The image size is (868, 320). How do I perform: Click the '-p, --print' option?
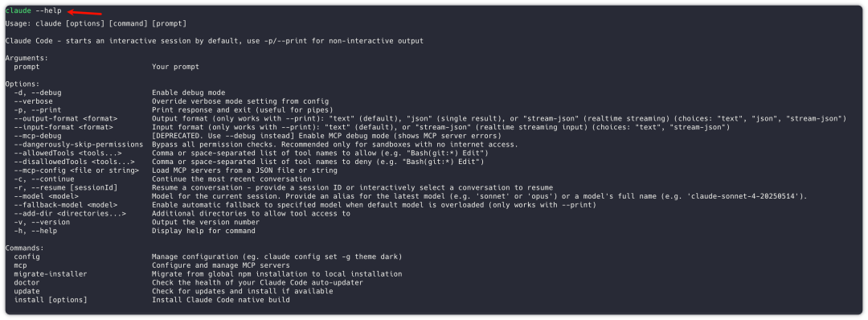(x=38, y=110)
